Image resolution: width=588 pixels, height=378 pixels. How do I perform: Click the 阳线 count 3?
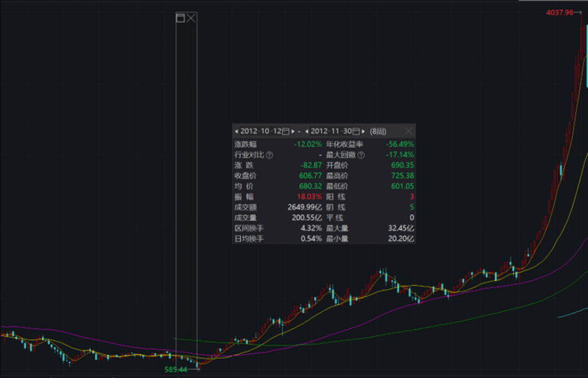pos(412,197)
